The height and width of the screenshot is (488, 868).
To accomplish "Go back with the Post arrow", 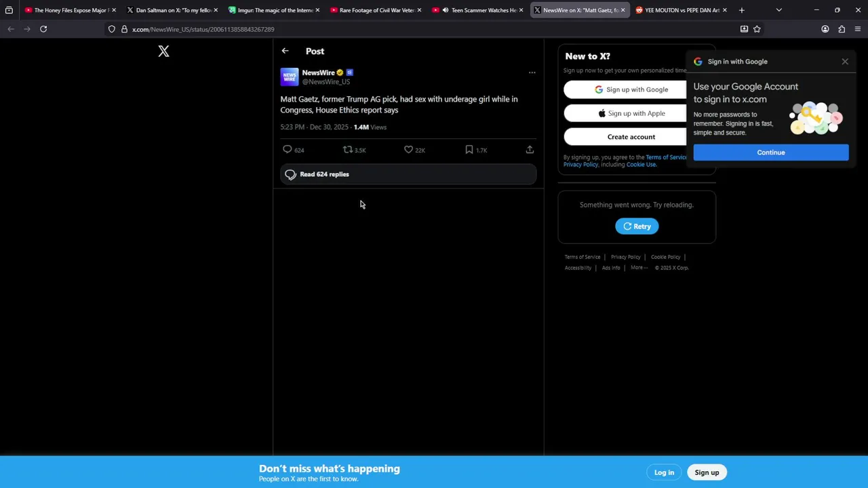I will coord(285,51).
